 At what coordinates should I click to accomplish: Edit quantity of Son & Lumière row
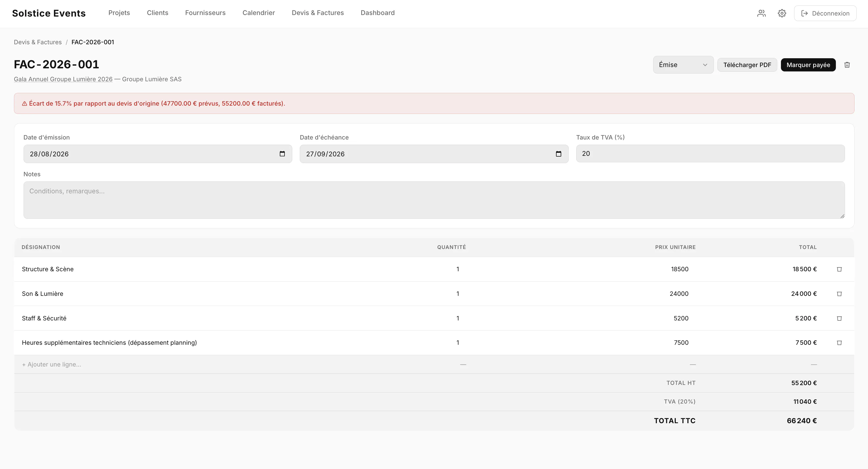tap(458, 294)
